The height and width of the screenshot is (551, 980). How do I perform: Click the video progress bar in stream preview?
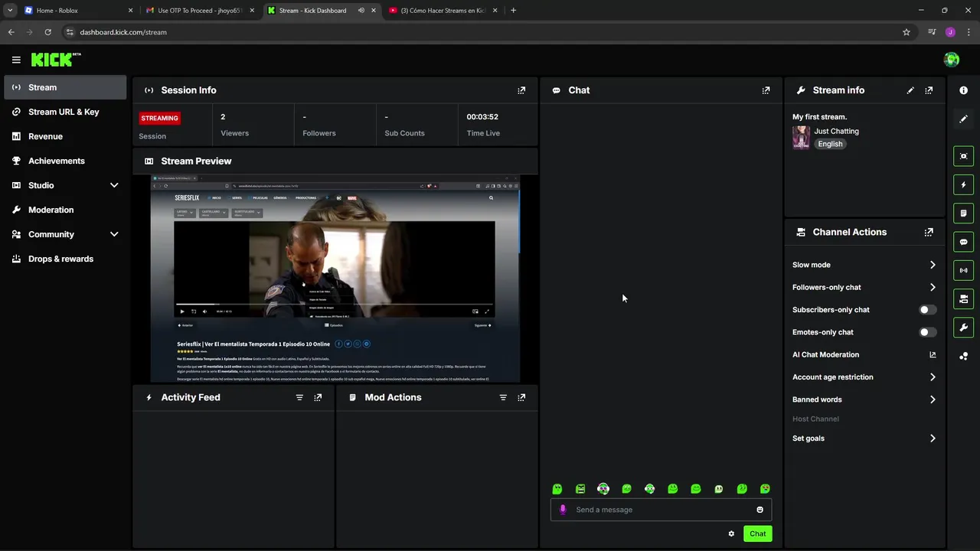[334, 305]
